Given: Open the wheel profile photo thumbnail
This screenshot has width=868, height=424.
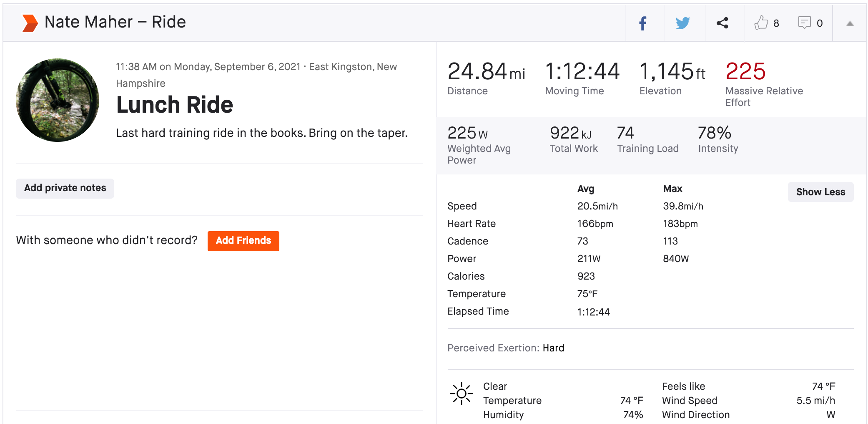Looking at the screenshot, I should pos(58,100).
